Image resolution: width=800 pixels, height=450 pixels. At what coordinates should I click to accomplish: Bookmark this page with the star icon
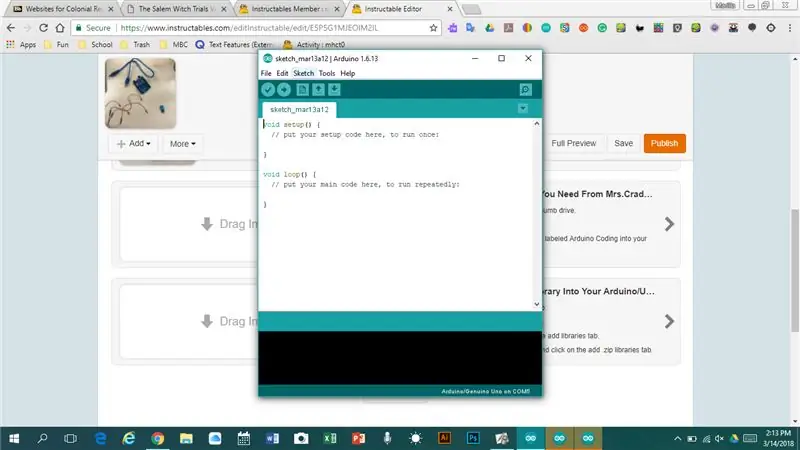pyautogui.click(x=433, y=28)
